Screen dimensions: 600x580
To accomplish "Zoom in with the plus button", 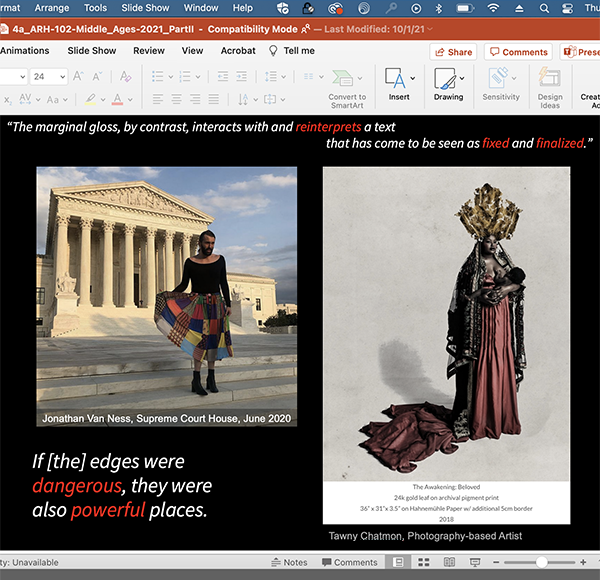I will tap(583, 562).
